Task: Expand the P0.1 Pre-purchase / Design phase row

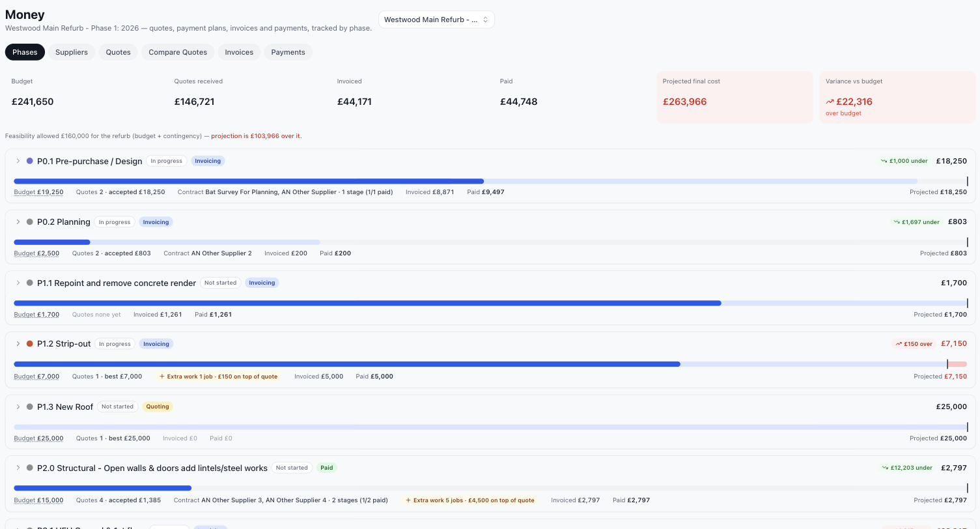Action: 18,161
